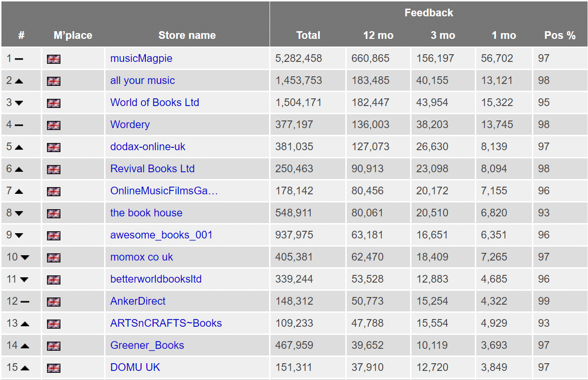Select the total feedback value 467,959
This screenshot has height=380, width=588.
(294, 345)
